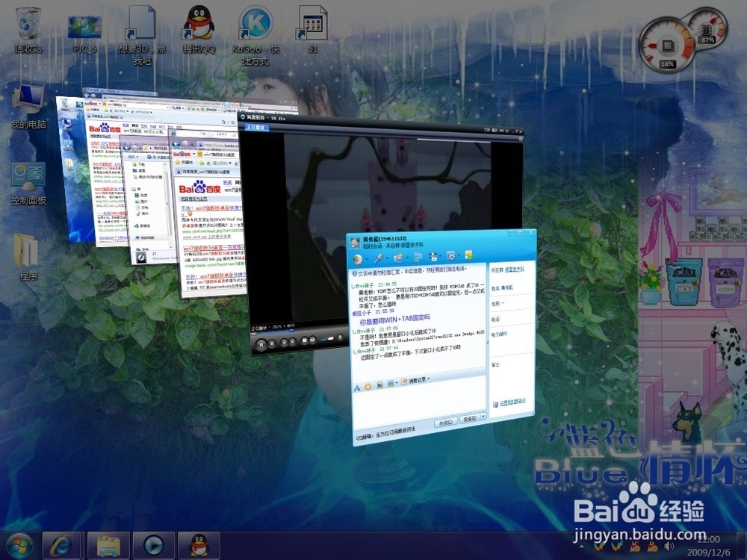Pause playback in the media player

(x=261, y=344)
